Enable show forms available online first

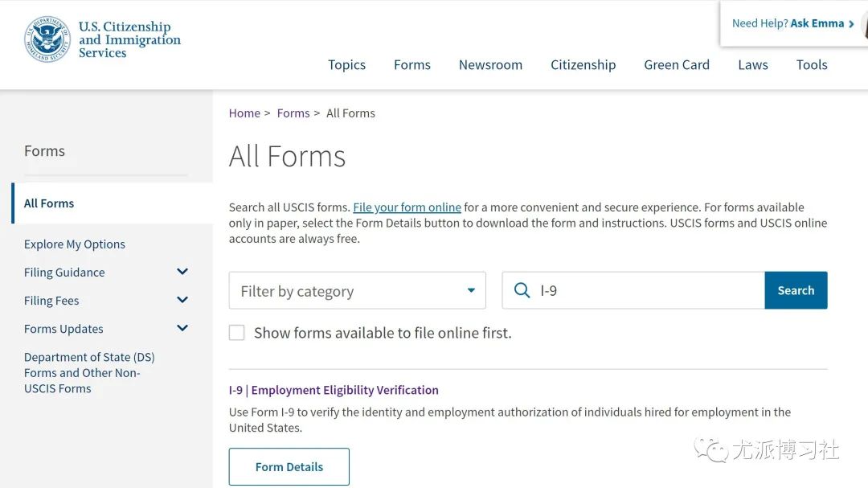tap(237, 333)
